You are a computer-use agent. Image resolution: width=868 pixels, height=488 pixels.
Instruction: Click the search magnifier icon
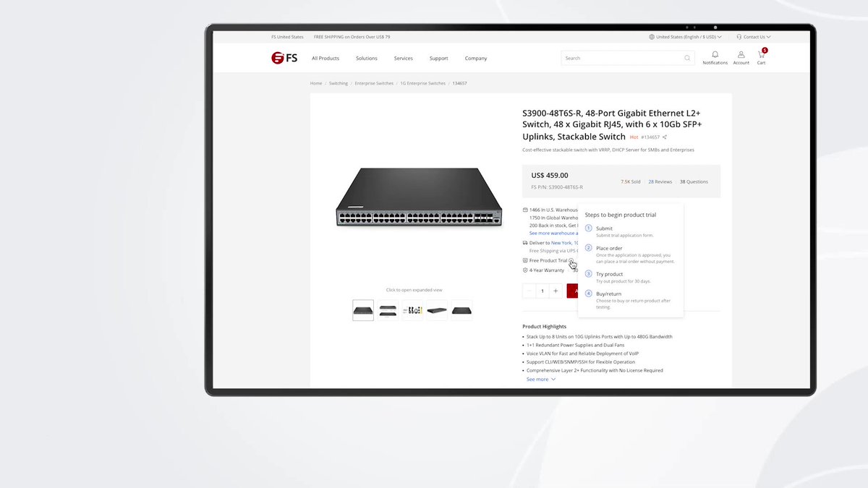(x=687, y=58)
